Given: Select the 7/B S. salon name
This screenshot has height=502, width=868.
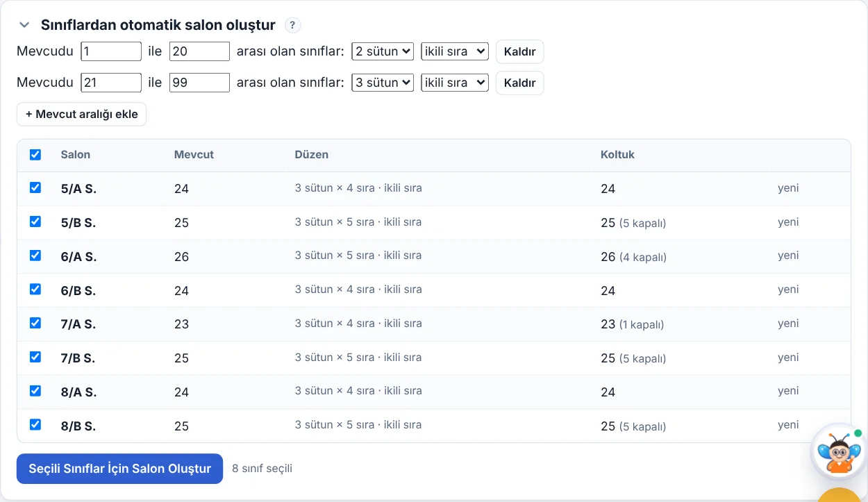Looking at the screenshot, I should (x=78, y=358).
